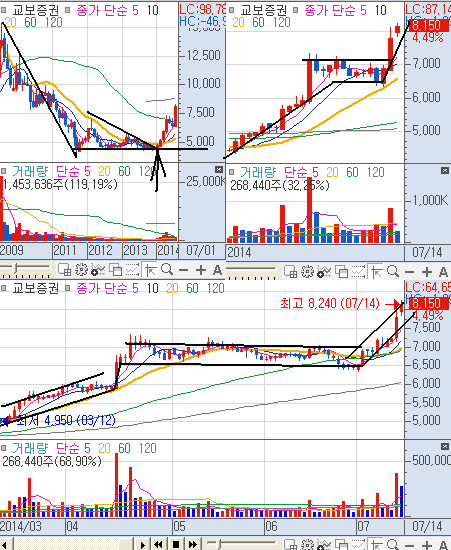The width and height of the screenshot is (451, 550).
Task: Click the '1,453,636주(119,19%)' volume value
Action: (60, 184)
